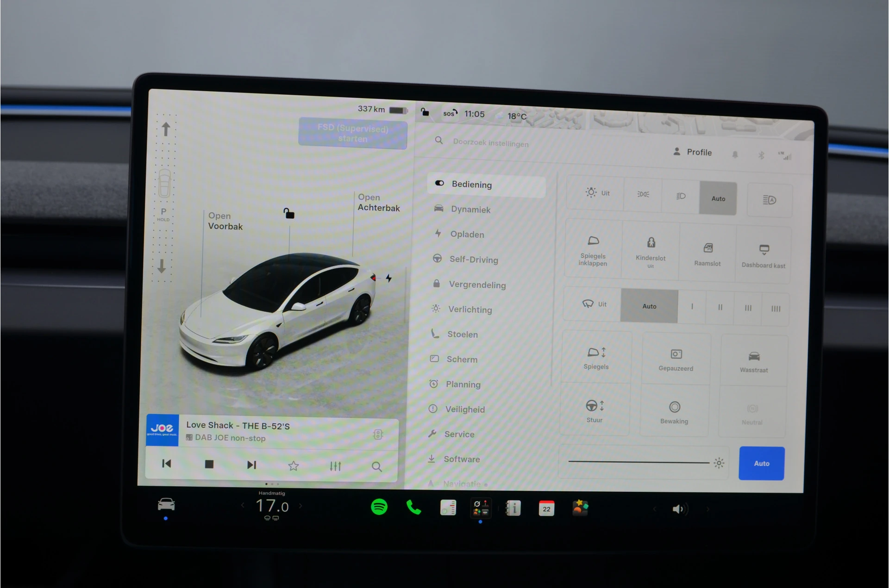Decrease volume with the left chevron
This screenshot has height=588, width=889.
coord(654,509)
